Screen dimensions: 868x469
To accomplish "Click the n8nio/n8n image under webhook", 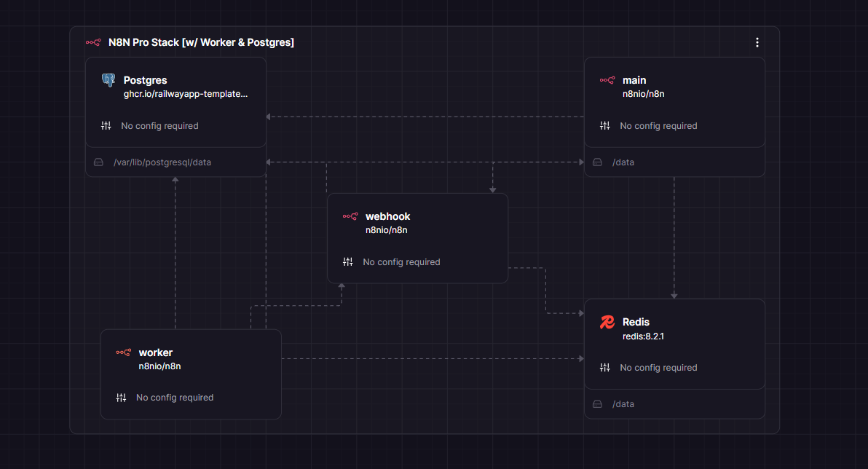I will (x=387, y=230).
